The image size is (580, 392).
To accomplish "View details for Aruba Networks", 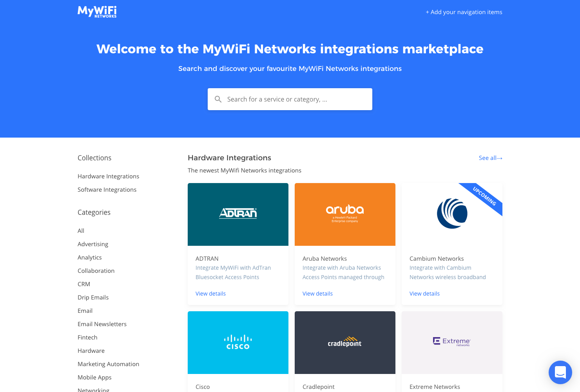I will [x=317, y=294].
